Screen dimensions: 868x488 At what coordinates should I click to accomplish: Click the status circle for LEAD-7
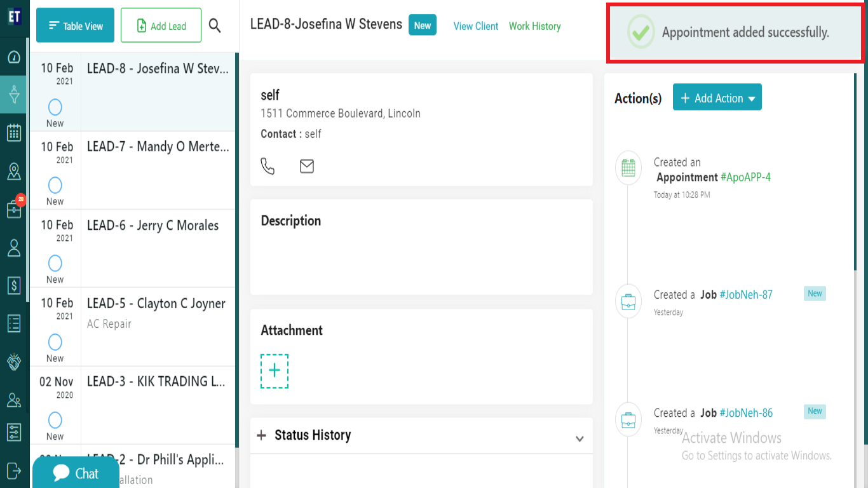55,185
